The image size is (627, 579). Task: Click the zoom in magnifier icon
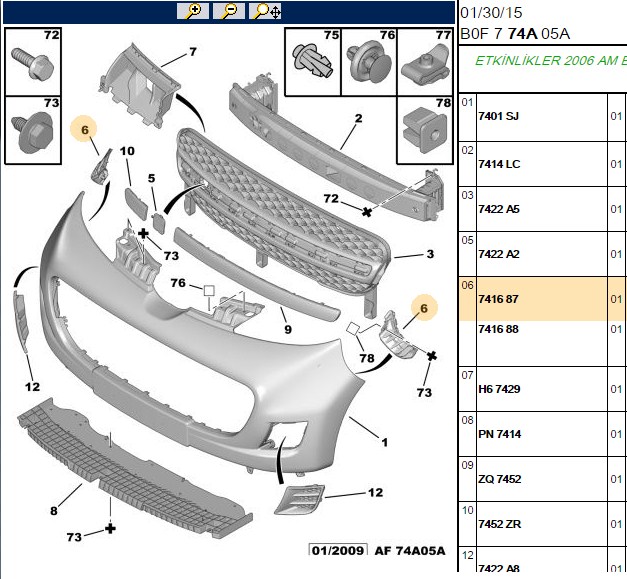click(193, 11)
